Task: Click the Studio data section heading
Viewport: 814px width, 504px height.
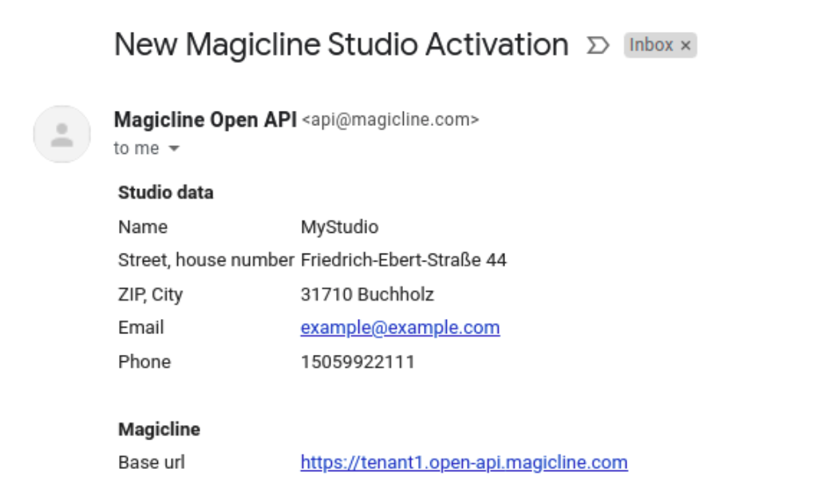Action: [x=165, y=192]
